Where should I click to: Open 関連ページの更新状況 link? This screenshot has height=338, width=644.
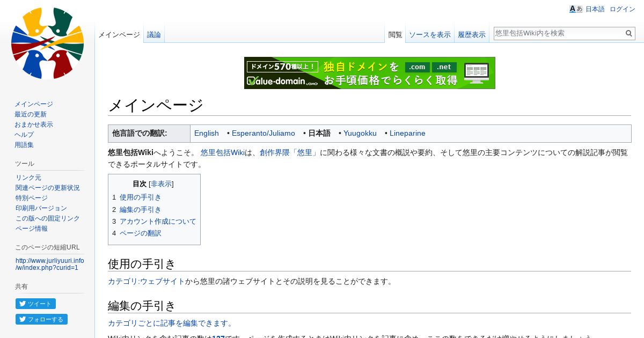[48, 188]
